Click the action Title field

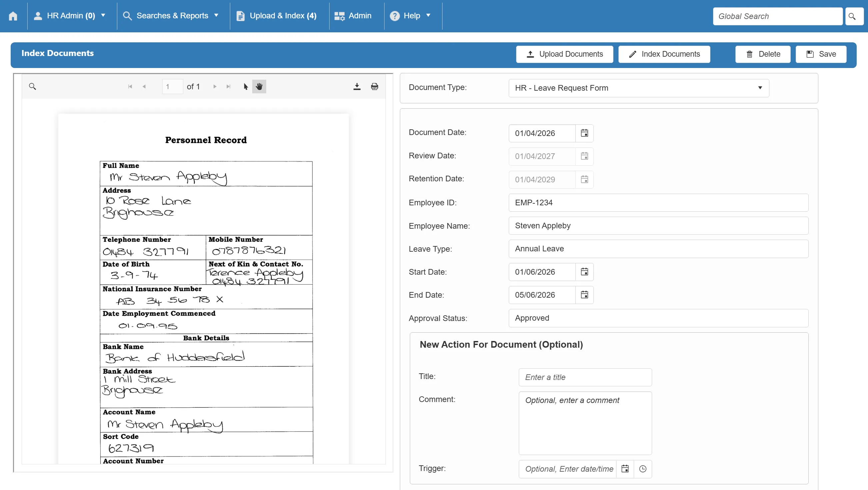click(x=585, y=377)
